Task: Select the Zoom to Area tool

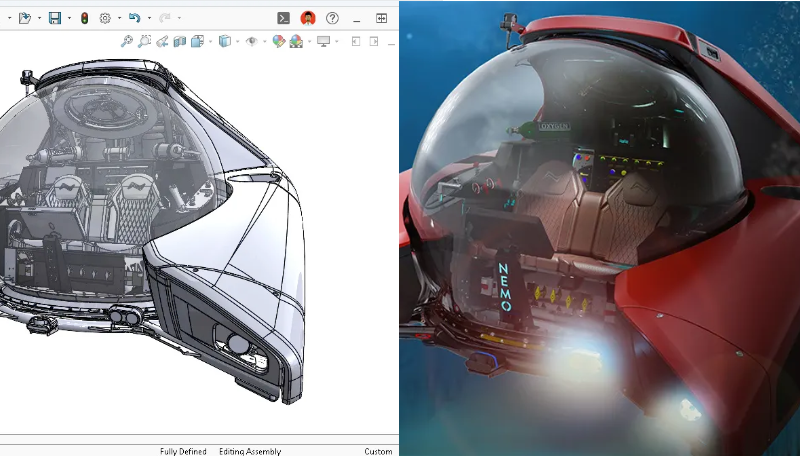Action: [x=145, y=41]
